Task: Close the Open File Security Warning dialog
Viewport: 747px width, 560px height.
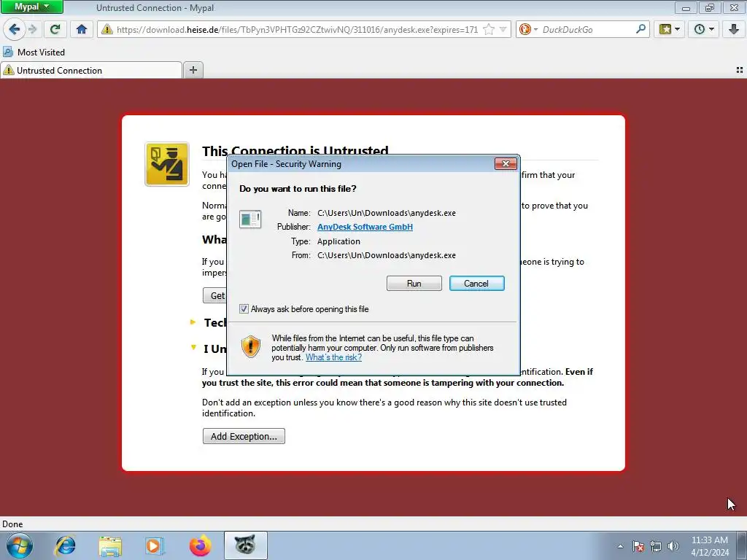Action: tap(506, 164)
